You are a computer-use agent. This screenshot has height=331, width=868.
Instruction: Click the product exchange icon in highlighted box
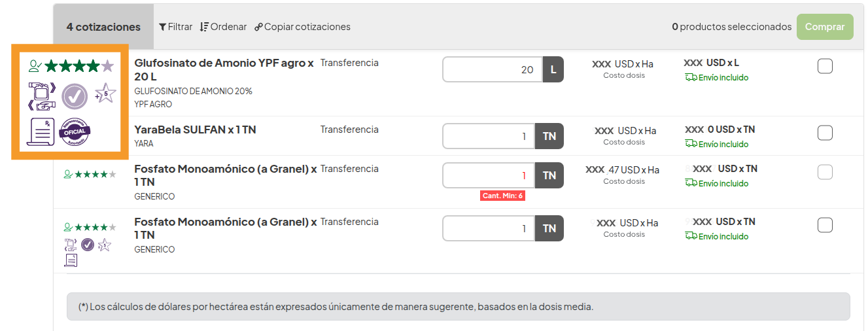42,96
